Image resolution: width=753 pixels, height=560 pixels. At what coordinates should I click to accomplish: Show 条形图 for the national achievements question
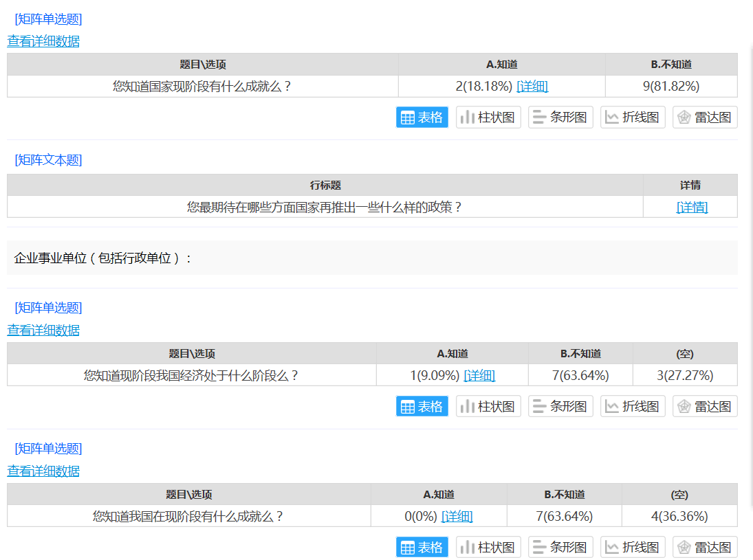(x=560, y=117)
